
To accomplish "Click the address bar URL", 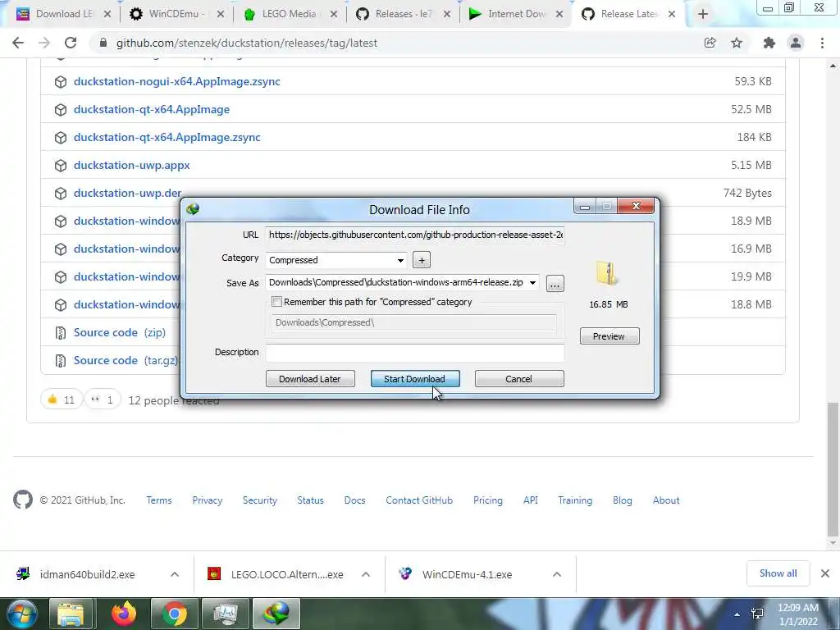I will [246, 43].
